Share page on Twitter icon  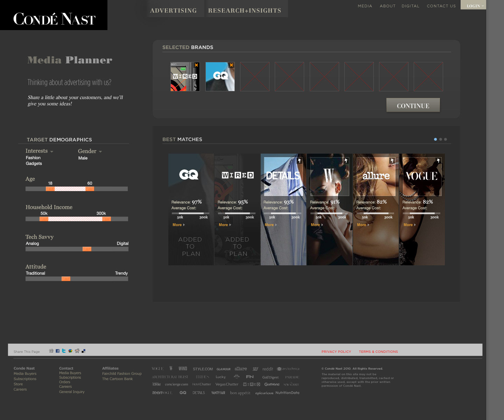tap(64, 351)
